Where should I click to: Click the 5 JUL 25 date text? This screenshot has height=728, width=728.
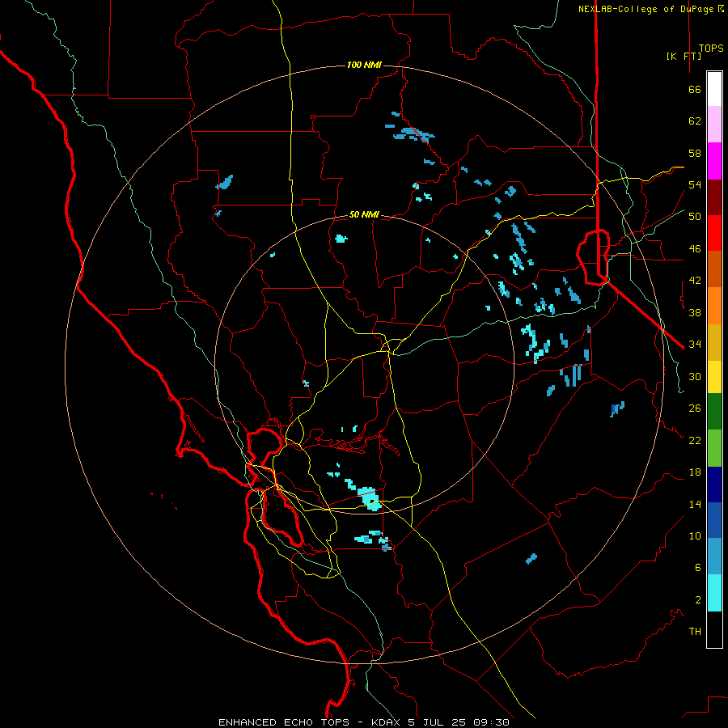click(437, 722)
